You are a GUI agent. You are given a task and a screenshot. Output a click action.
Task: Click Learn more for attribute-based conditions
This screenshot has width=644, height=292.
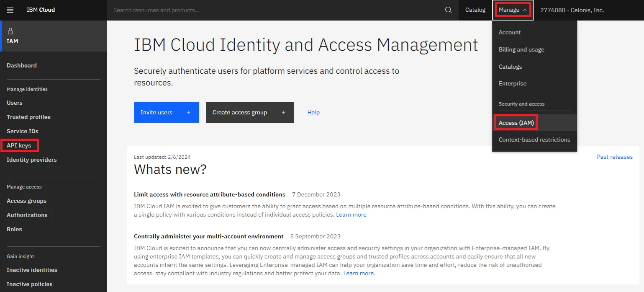(352, 214)
